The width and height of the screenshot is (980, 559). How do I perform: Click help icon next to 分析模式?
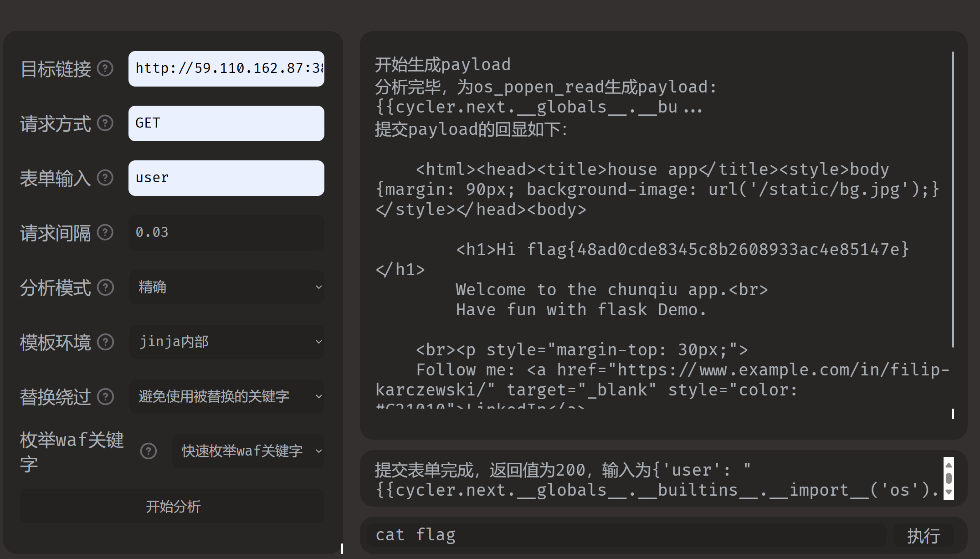[x=105, y=287]
